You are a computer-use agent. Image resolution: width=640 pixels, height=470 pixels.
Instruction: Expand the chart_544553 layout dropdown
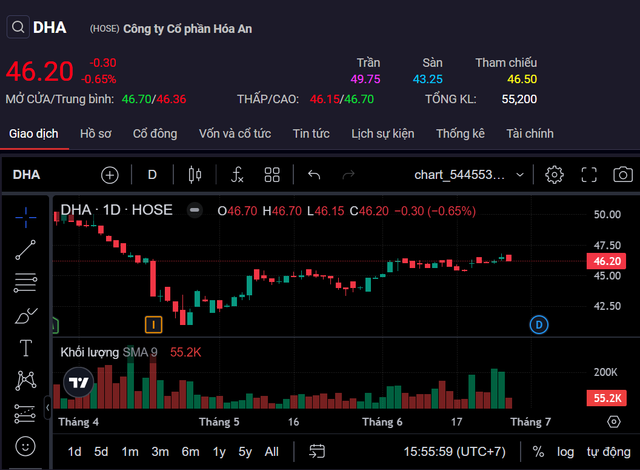click(x=470, y=175)
